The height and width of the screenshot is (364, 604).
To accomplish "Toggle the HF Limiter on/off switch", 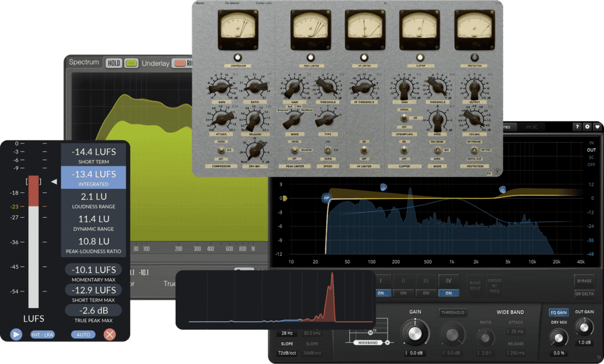I will point(365,150).
